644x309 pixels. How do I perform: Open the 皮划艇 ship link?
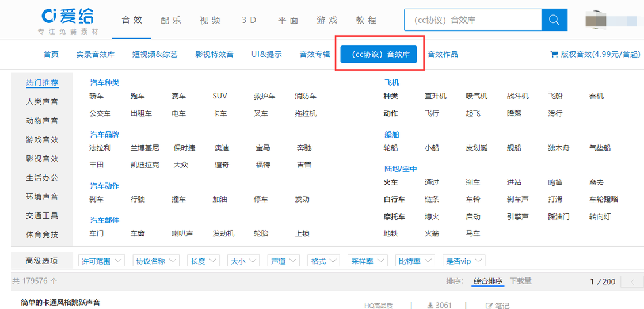point(477,148)
